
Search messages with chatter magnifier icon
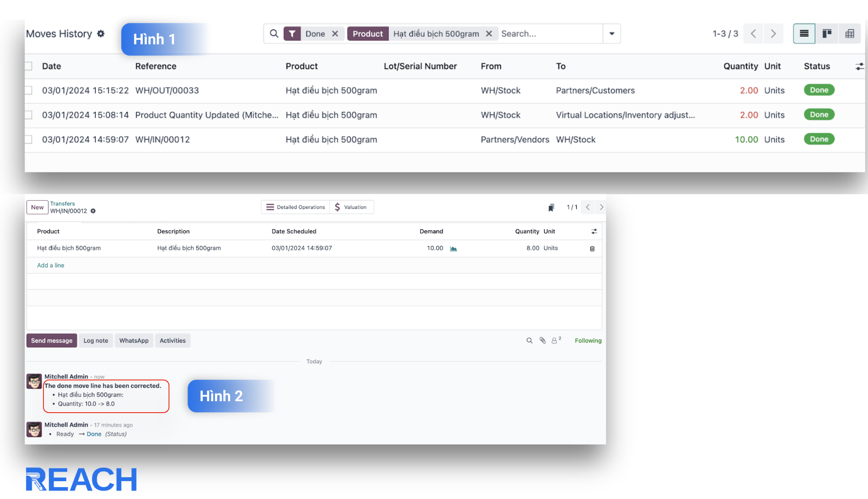tap(529, 340)
